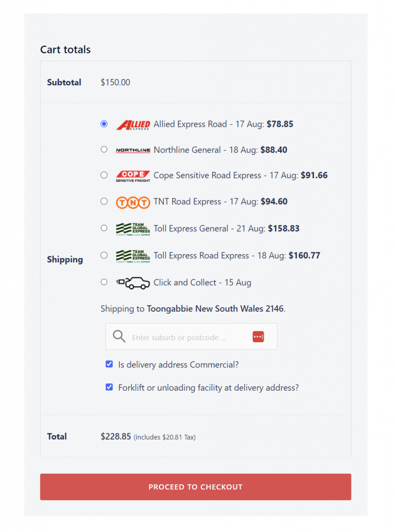Select the Click and Collect option
This screenshot has height=532, width=395.
click(103, 282)
